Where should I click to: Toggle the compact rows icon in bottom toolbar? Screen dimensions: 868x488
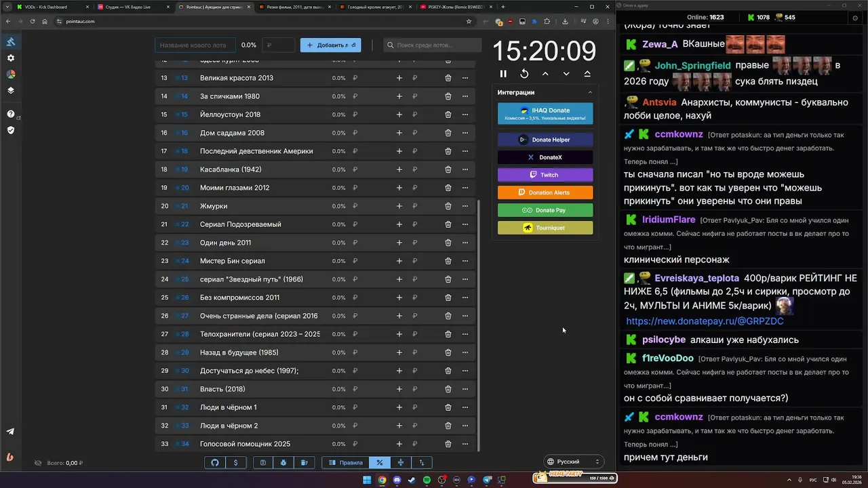(x=401, y=462)
